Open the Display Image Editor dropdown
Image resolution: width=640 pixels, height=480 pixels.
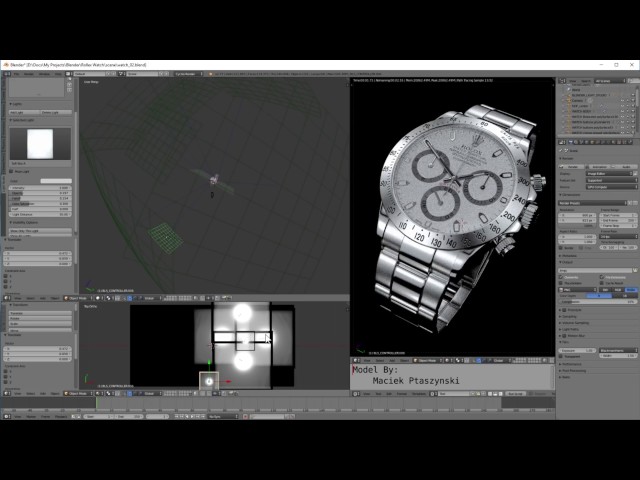pos(609,173)
